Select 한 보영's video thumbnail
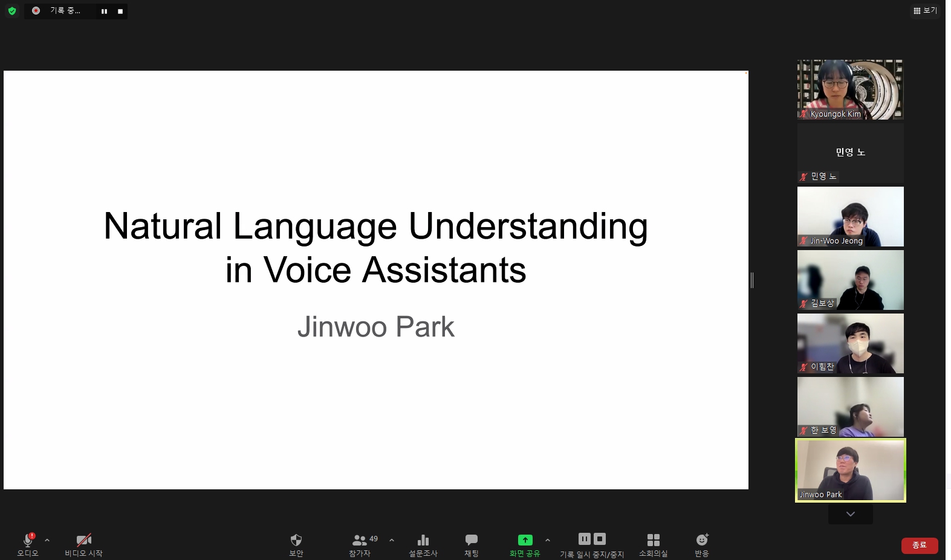 point(850,407)
